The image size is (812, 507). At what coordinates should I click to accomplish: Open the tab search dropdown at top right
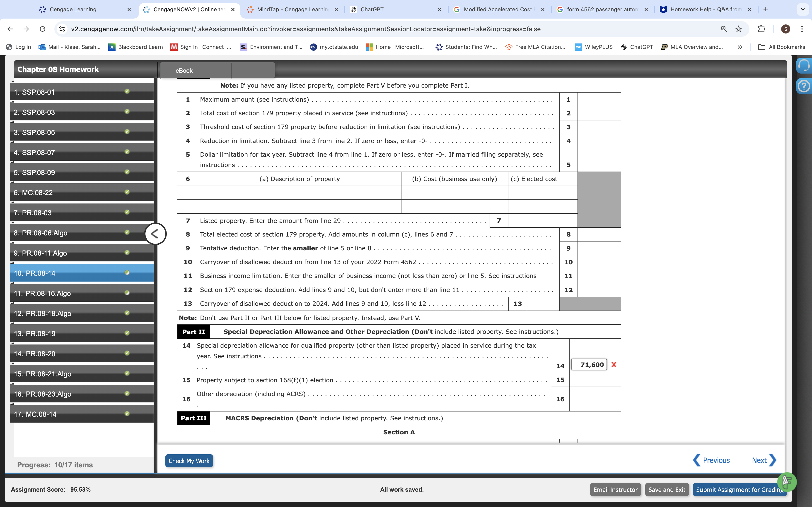point(803,9)
